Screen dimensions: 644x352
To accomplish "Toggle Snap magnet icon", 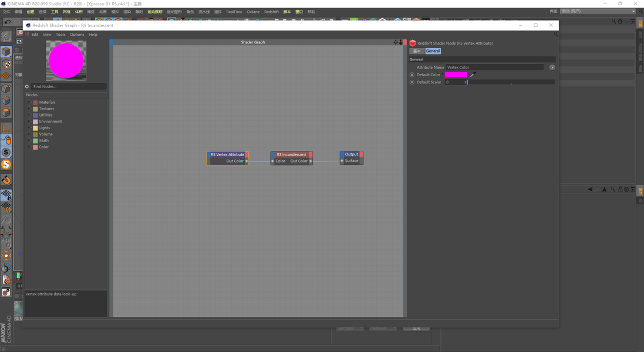I will 6,180.
